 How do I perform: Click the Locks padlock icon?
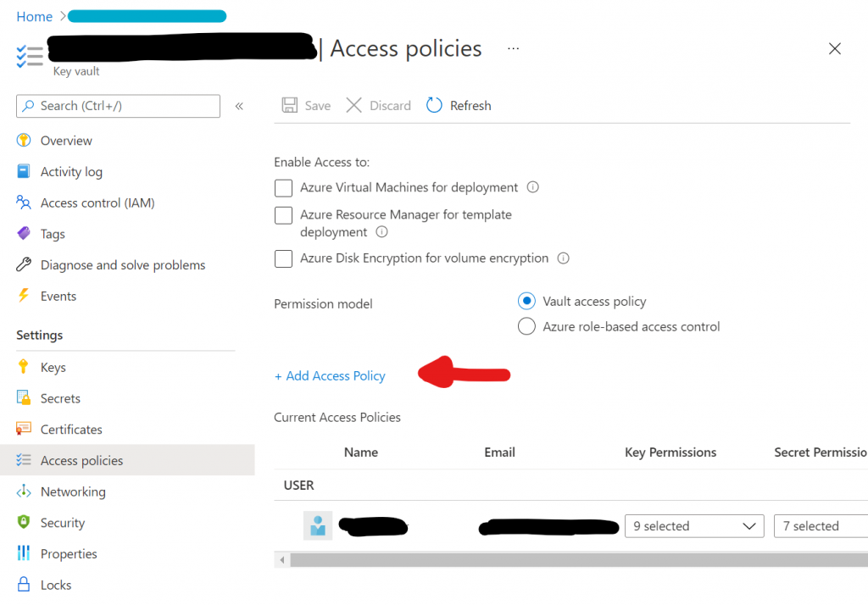(x=24, y=584)
